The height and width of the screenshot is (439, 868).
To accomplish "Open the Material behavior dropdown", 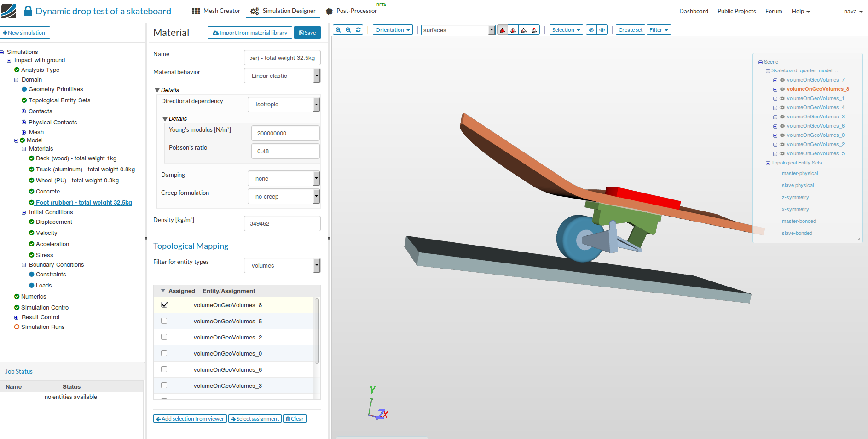I will tap(282, 76).
